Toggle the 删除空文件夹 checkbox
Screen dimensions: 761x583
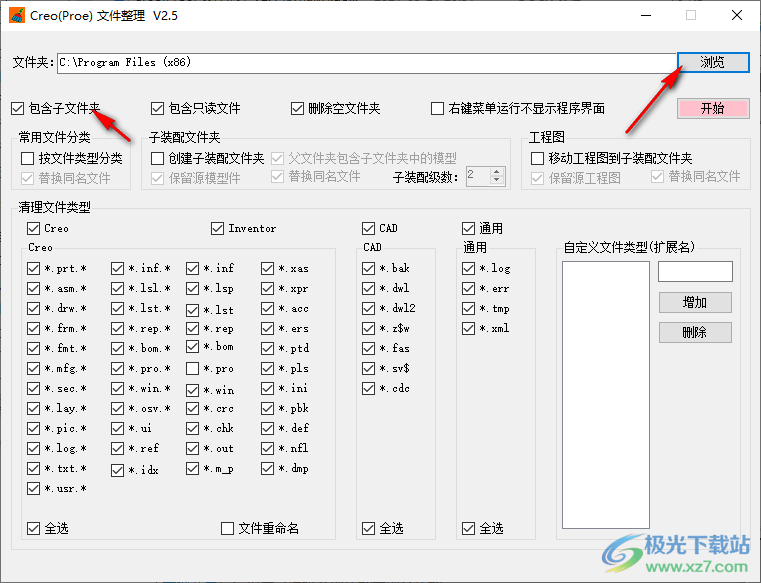[x=297, y=108]
